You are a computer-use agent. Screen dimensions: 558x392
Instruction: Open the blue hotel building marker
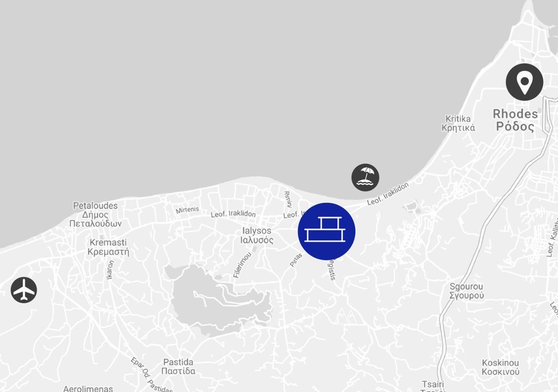[x=327, y=231]
